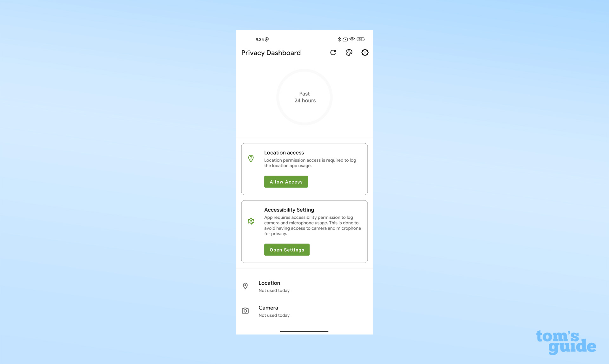
Task: Select the Accessibility Setting card
Action: tap(305, 231)
